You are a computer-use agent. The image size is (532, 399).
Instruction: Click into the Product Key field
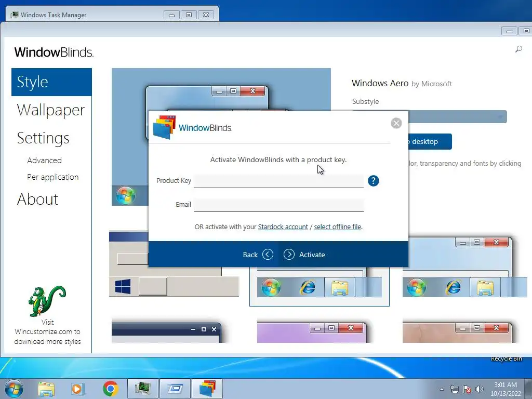coord(278,181)
